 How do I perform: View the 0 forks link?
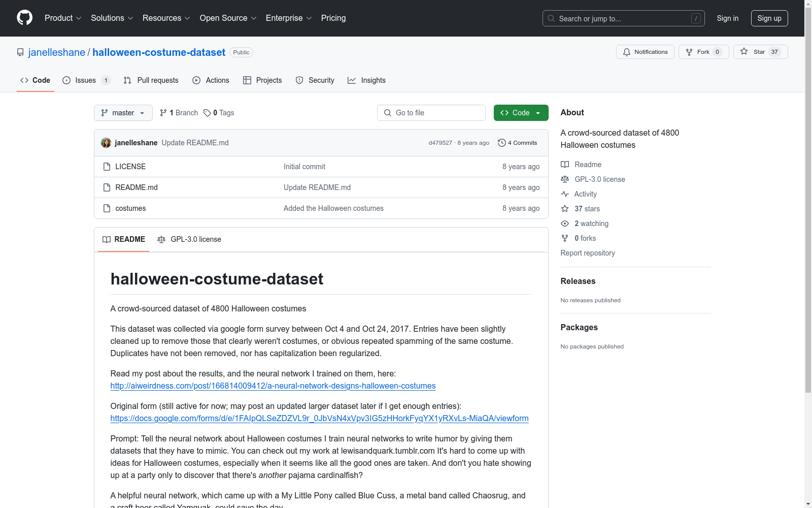(579, 238)
